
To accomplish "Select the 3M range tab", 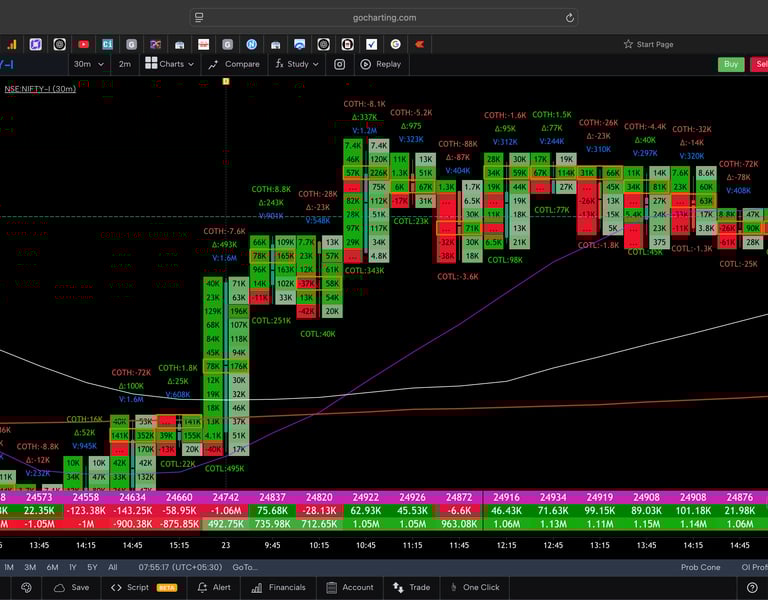I will click(30, 567).
